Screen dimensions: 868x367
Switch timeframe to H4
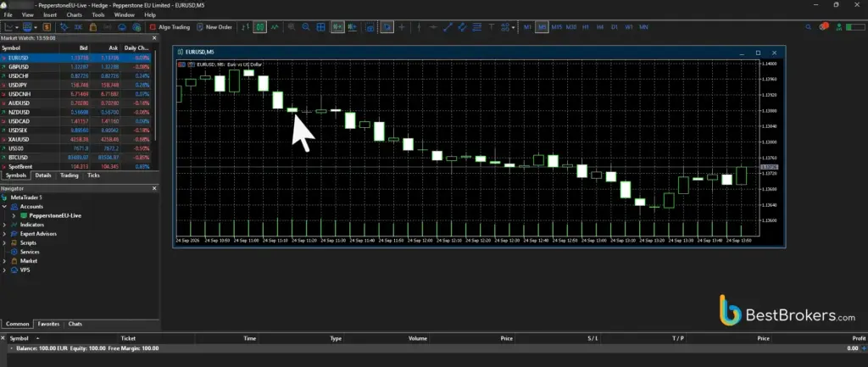tap(600, 26)
